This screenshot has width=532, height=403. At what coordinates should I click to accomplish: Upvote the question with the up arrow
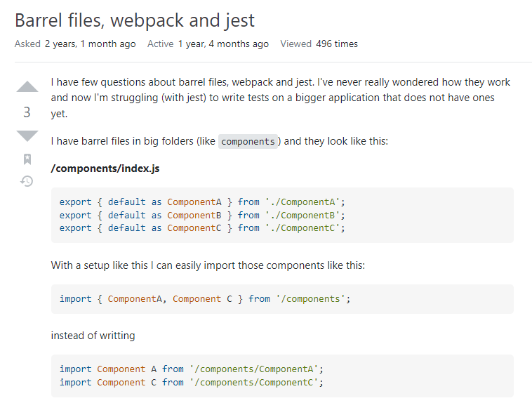pyautogui.click(x=27, y=87)
